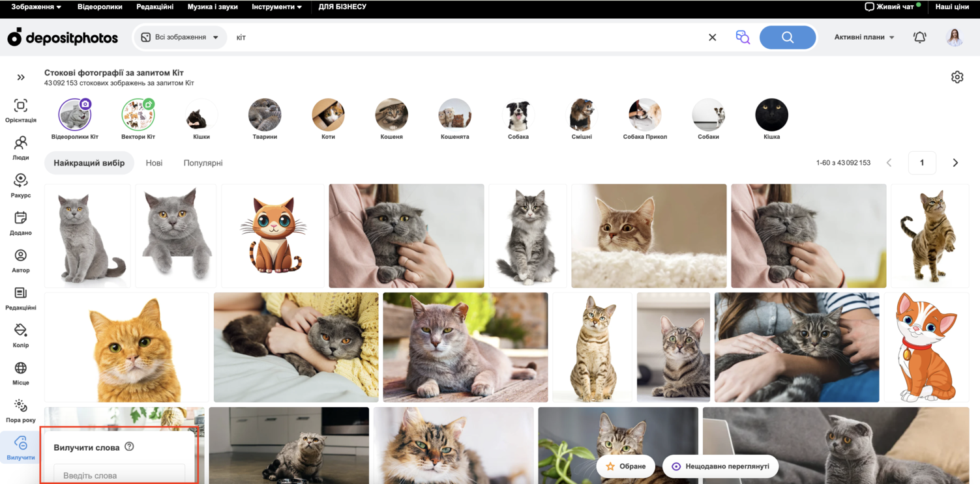980x484 pixels.
Task: Open the gray cat lying on wooden deck
Action: (x=466, y=347)
